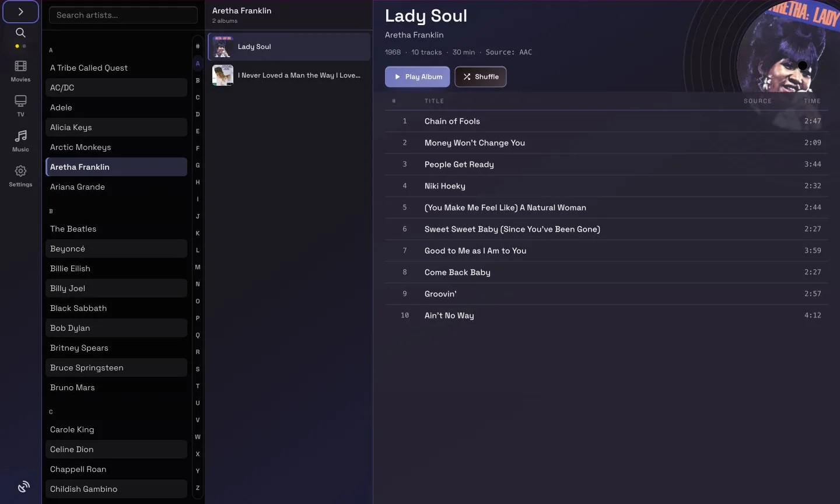Jump to letter K in alphabet index
This screenshot has height=504, width=840.
(x=198, y=233)
